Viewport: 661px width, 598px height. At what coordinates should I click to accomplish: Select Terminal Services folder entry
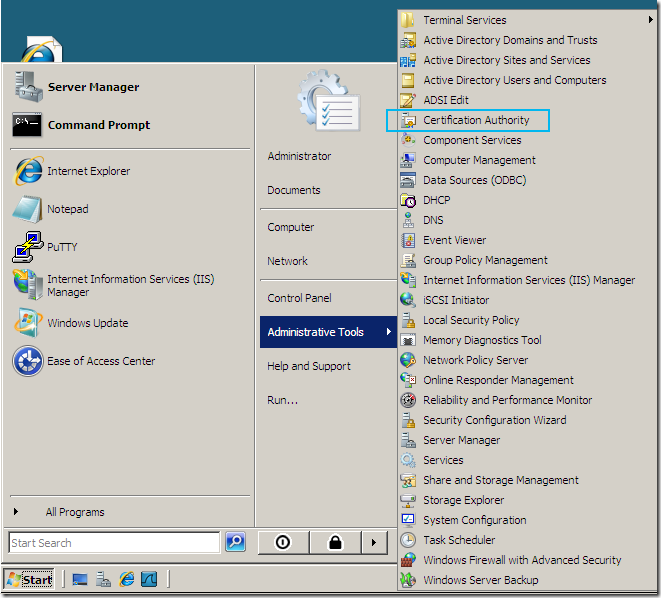click(527, 20)
